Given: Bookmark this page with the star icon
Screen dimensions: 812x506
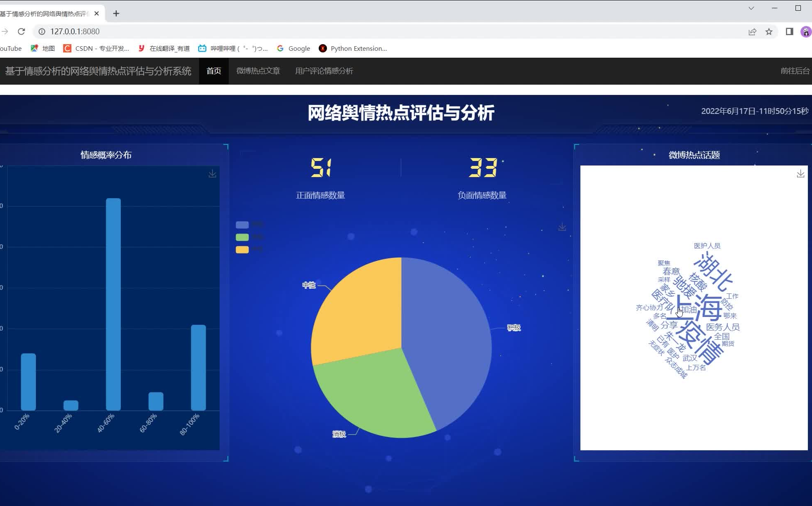Looking at the screenshot, I should pos(769,32).
